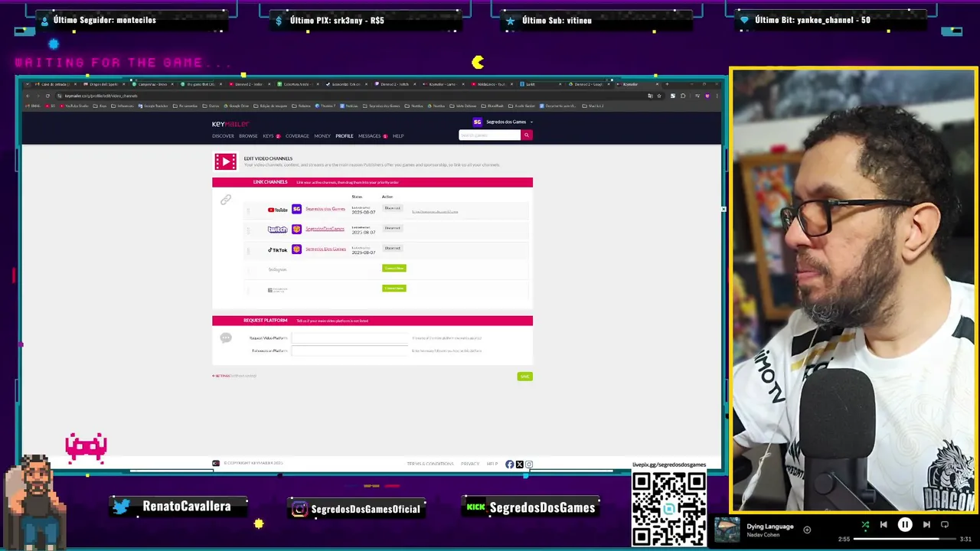This screenshot has width=980, height=551.
Task: Click the livepix QR code
Action: (669, 508)
